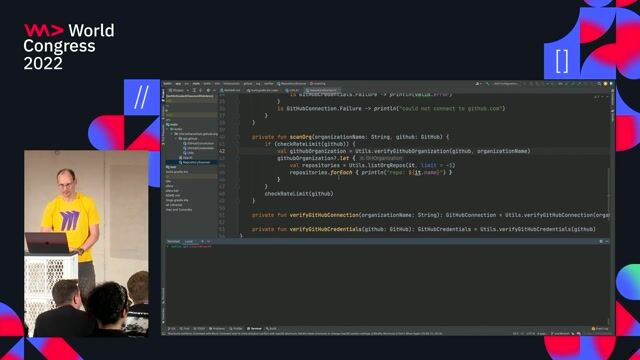This screenshot has width=640, height=360.
Task: Select App.kt file in project tree
Action: [x=185, y=158]
